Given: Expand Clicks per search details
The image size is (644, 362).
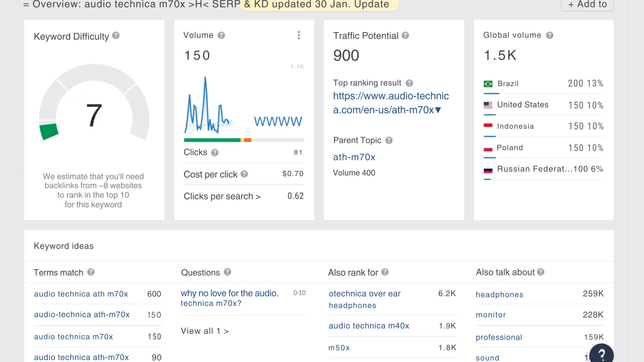Looking at the screenshot, I should pos(222,196).
